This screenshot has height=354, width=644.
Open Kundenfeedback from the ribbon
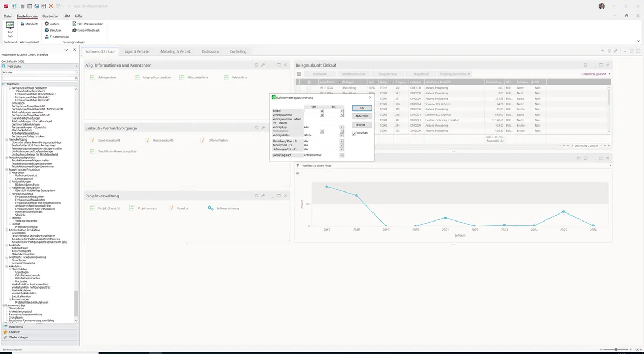point(86,30)
